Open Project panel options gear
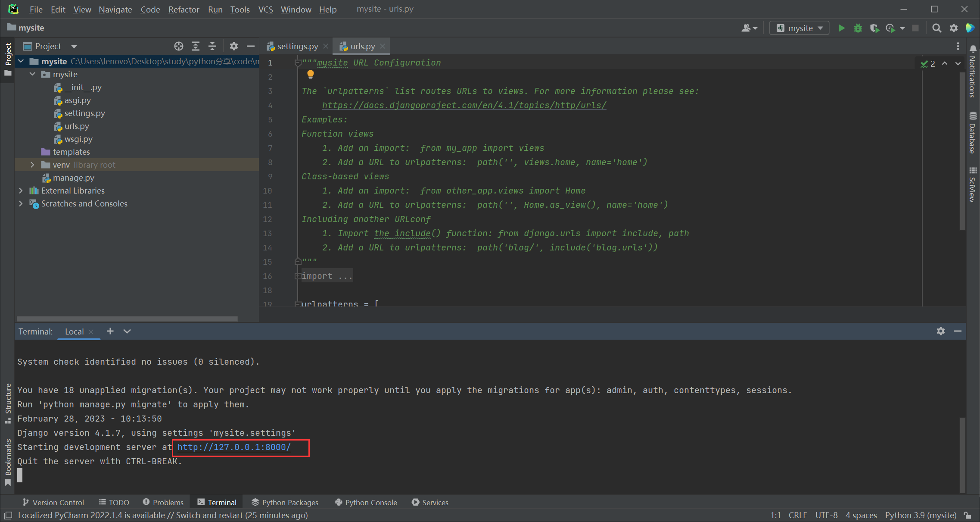 coord(234,46)
